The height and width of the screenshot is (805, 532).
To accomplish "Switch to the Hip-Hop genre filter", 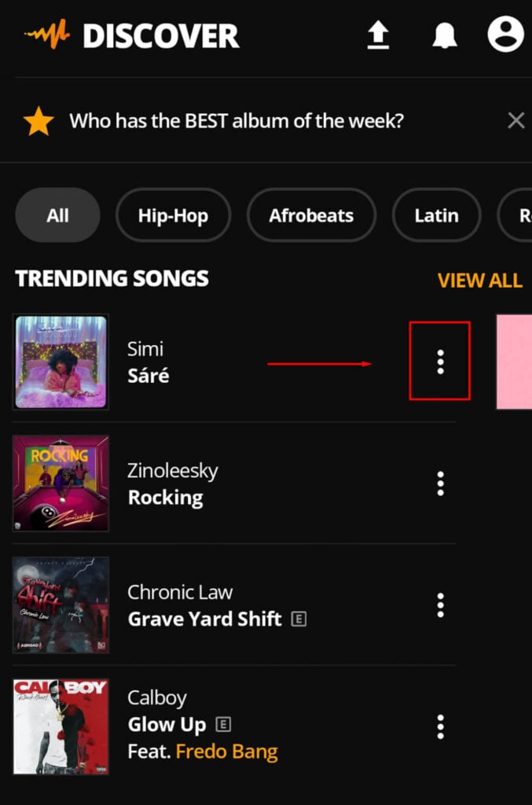I will point(173,215).
